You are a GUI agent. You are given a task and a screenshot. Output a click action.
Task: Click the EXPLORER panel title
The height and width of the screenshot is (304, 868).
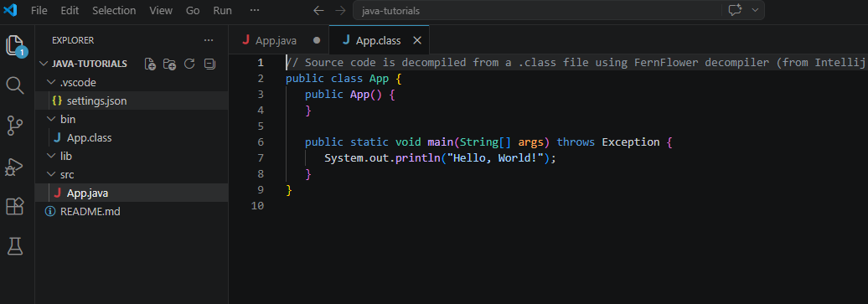pyautogui.click(x=73, y=40)
